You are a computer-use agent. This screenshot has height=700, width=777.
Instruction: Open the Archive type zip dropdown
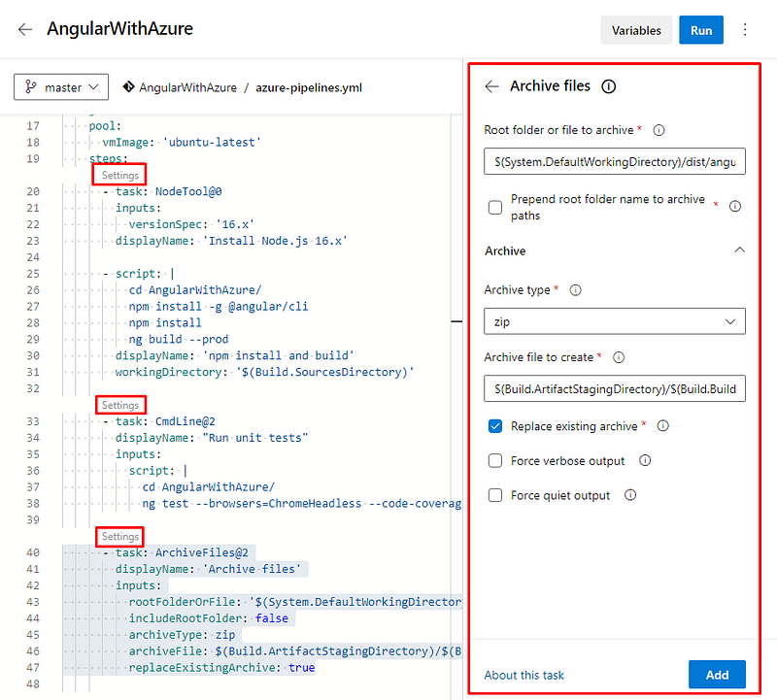coord(615,321)
